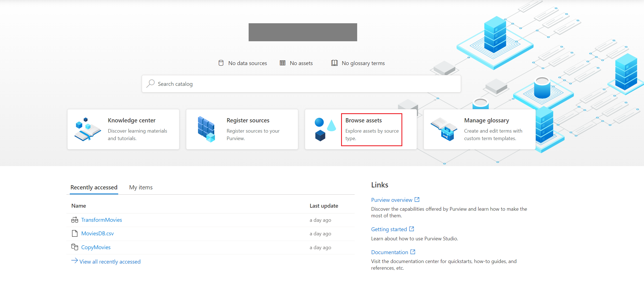Open the Purview overview link

(x=392, y=200)
